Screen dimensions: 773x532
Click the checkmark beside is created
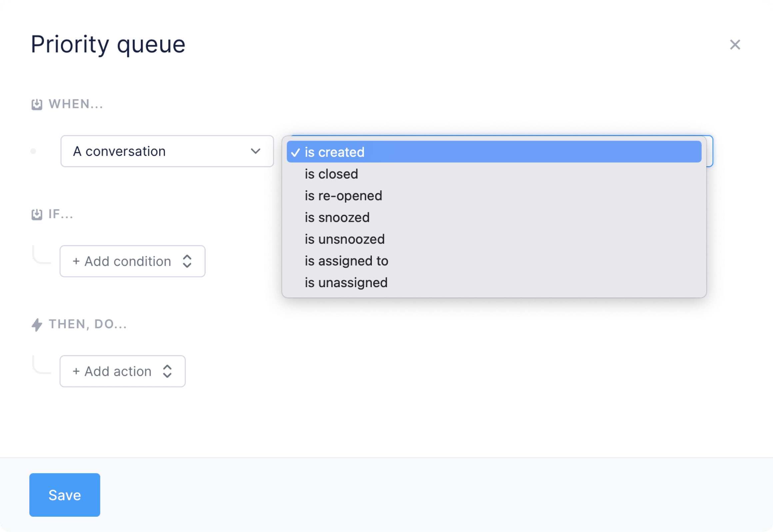(295, 152)
